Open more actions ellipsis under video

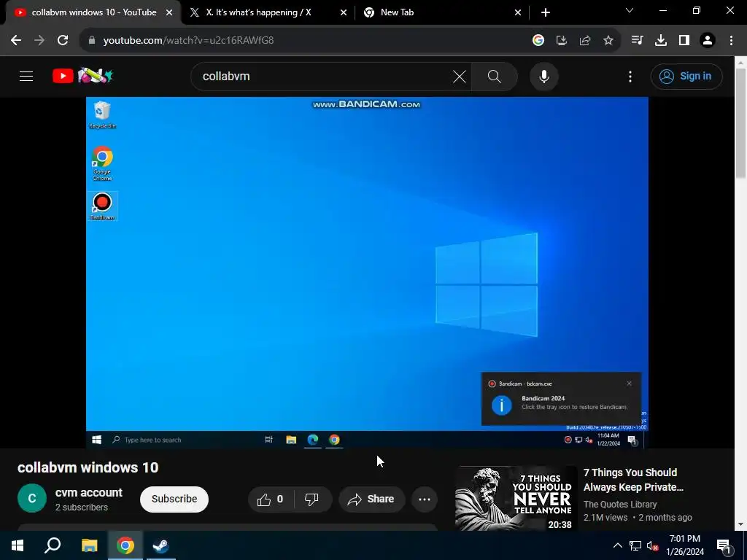[425, 499]
